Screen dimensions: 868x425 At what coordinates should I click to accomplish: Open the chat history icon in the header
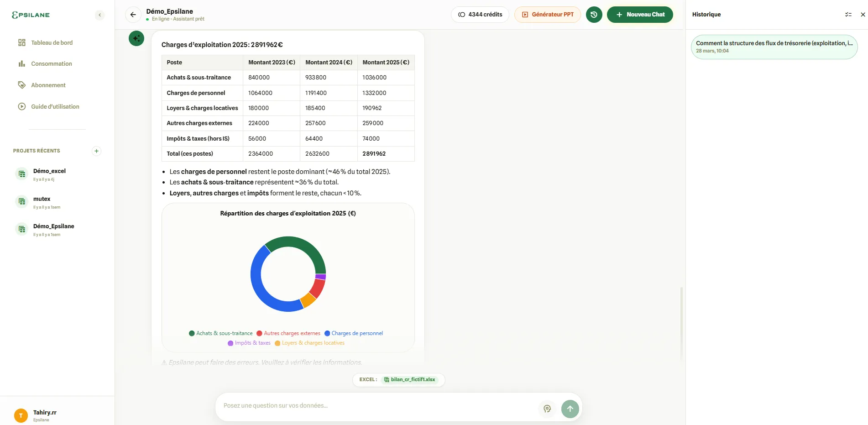594,14
